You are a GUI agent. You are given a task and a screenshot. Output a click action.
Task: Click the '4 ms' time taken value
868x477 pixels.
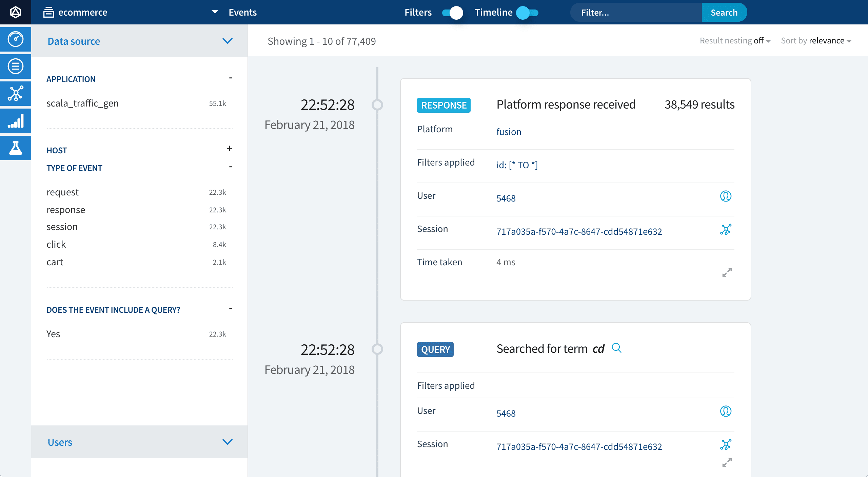tap(506, 262)
